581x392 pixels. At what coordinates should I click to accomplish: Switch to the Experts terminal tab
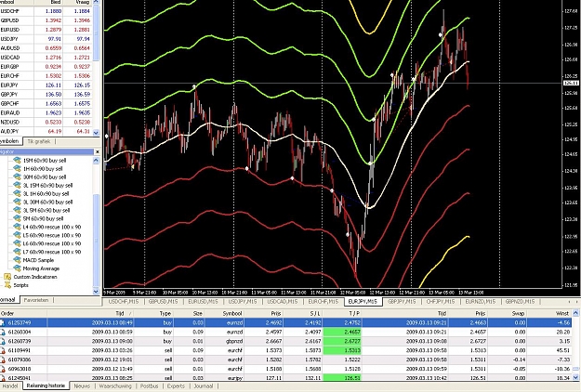click(x=176, y=386)
